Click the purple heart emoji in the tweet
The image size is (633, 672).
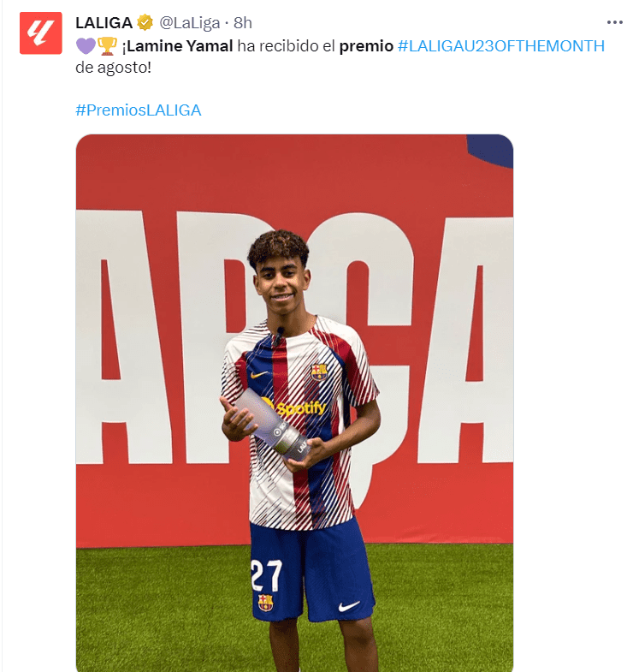coord(86,46)
